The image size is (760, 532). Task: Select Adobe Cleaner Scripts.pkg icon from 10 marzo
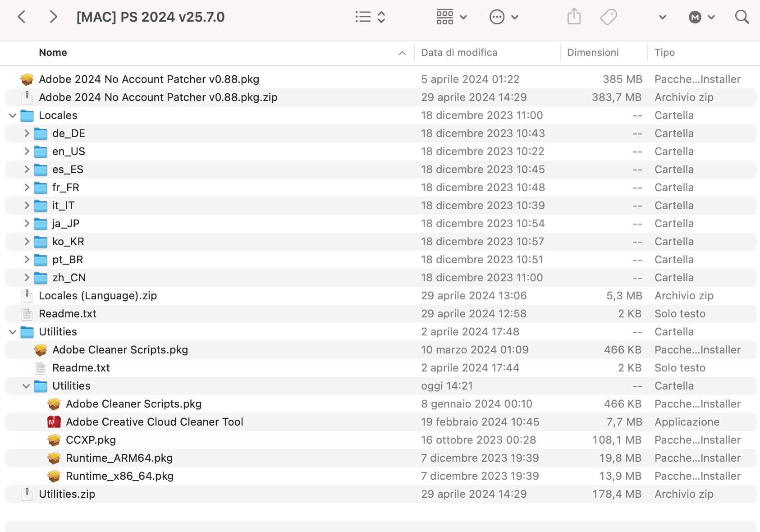[x=41, y=350]
